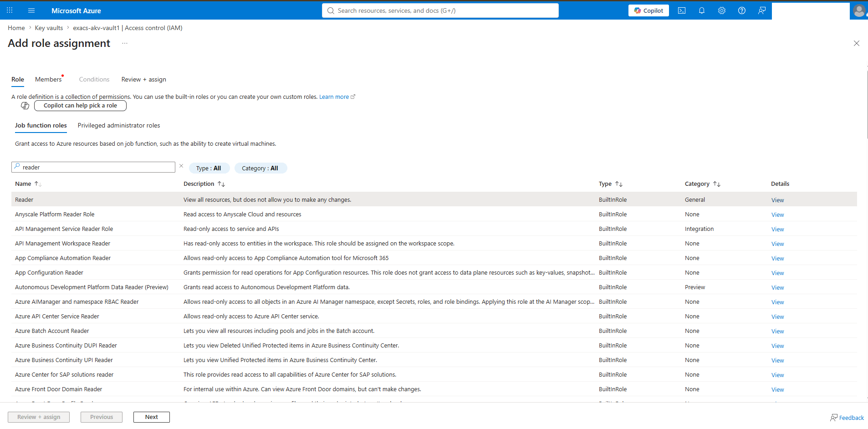Open the notifications bell
Viewport: 868px width, 429px height.
point(702,10)
